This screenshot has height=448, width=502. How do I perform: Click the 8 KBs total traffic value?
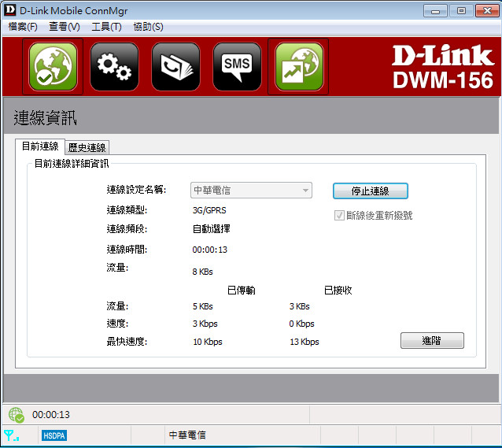point(203,272)
